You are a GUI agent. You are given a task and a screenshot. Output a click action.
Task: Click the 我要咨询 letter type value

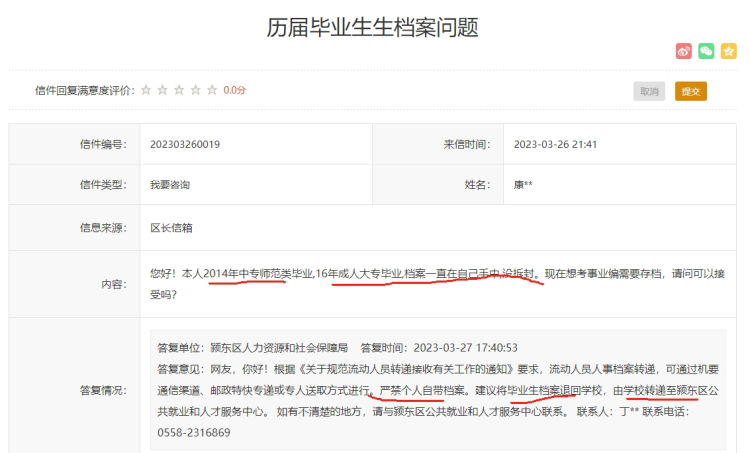point(169,185)
